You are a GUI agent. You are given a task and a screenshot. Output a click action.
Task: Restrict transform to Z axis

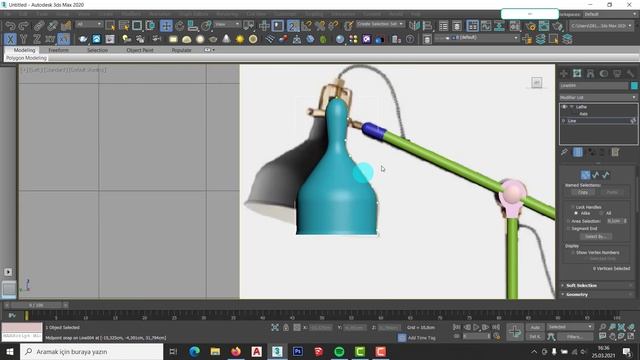click(x=37, y=39)
